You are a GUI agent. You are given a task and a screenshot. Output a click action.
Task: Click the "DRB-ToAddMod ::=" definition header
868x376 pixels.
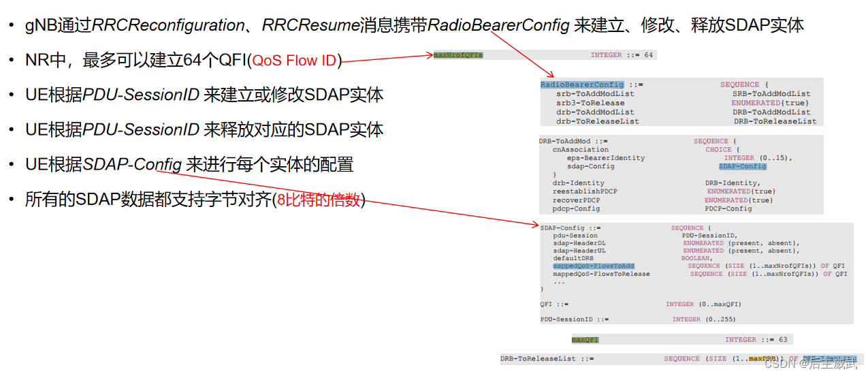pyautogui.click(x=574, y=141)
